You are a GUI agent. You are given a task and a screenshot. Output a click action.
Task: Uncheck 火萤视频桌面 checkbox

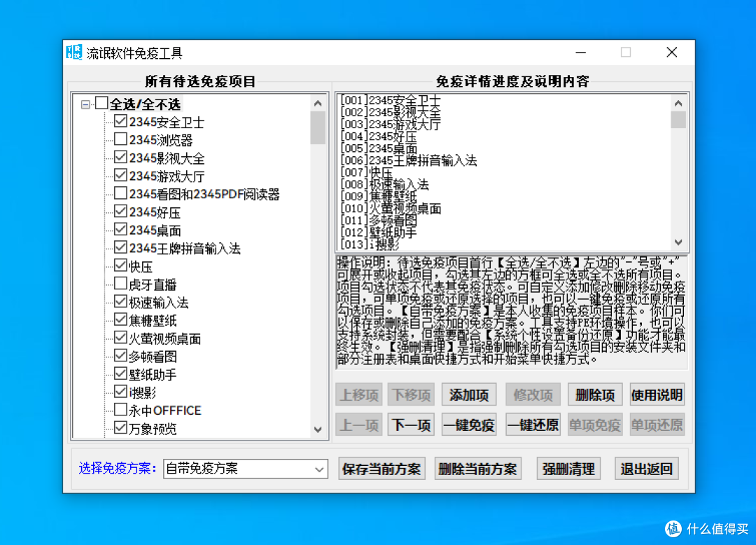coord(120,338)
